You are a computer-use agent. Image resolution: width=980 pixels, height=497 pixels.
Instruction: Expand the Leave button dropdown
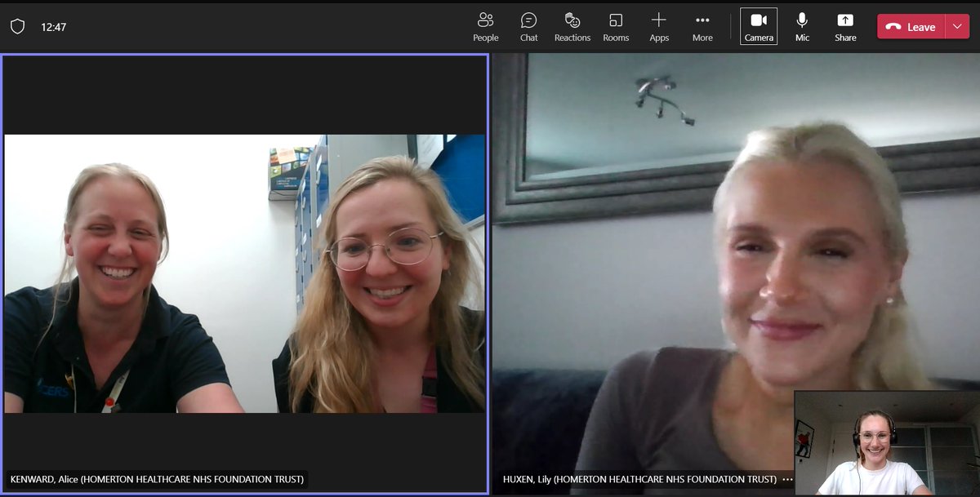tap(956, 26)
